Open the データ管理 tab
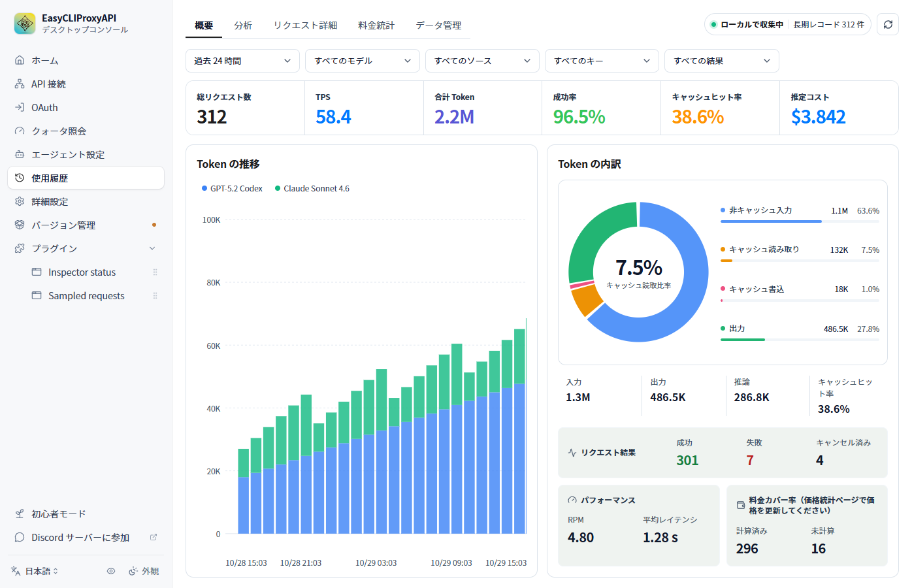The image size is (912, 588). 438,25
